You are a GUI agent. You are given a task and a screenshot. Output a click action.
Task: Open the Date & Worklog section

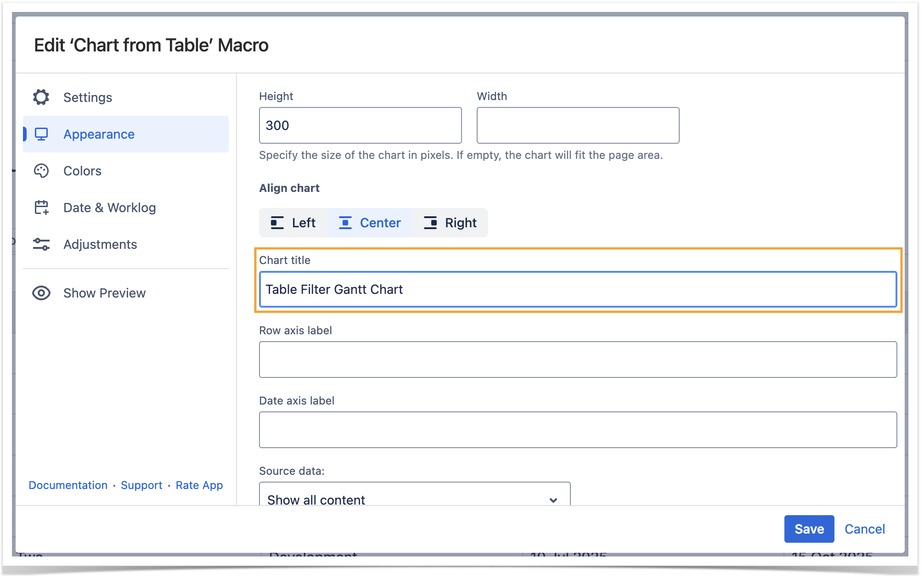pyautogui.click(x=109, y=208)
